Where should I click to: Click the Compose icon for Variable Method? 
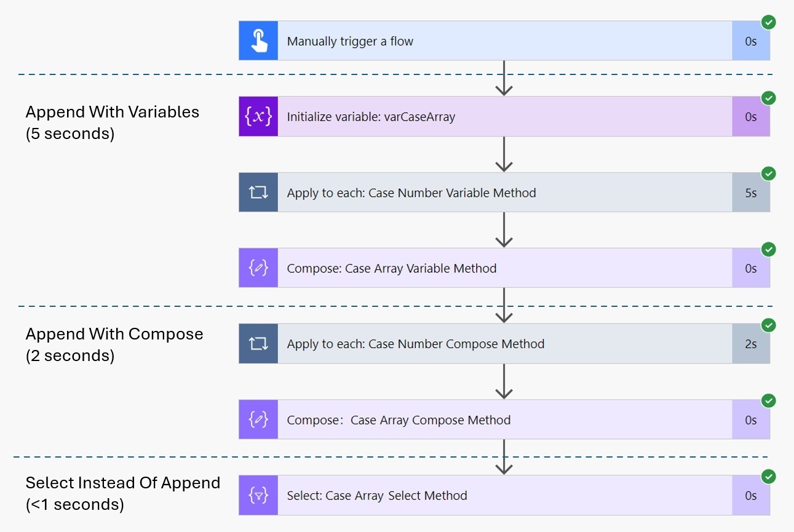[258, 268]
